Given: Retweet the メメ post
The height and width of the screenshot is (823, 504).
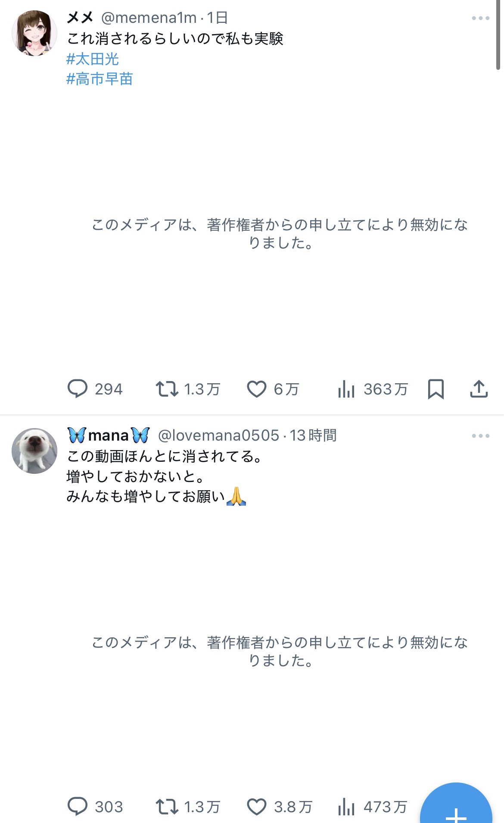Looking at the screenshot, I should pyautogui.click(x=167, y=389).
